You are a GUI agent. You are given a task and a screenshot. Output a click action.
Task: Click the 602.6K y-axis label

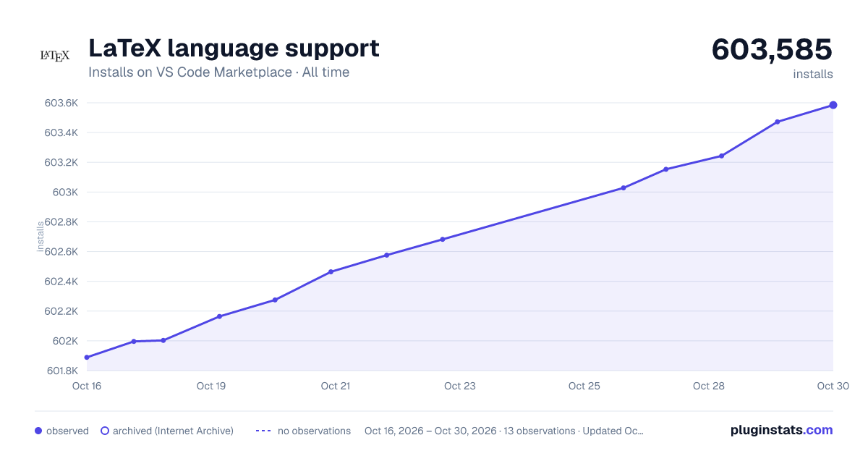(61, 252)
